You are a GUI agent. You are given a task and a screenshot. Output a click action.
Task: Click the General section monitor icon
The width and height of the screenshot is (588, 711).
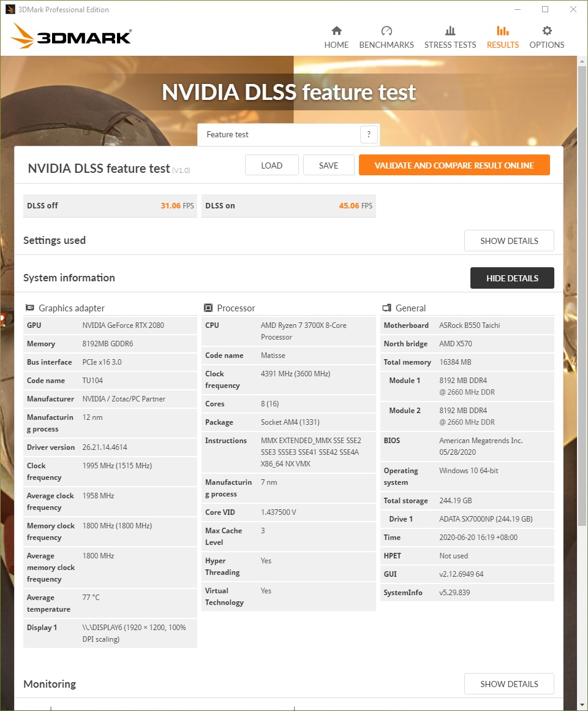pos(386,308)
